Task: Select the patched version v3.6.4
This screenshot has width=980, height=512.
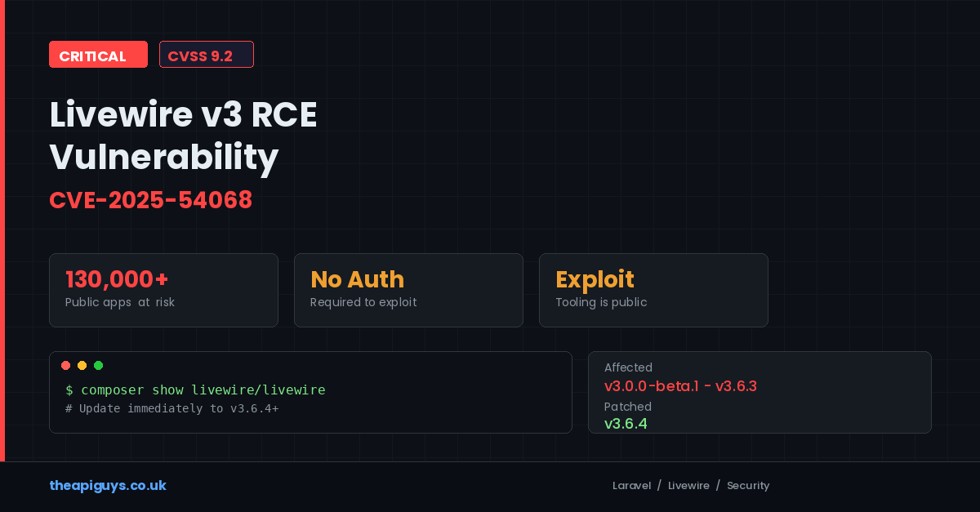Action: point(626,424)
